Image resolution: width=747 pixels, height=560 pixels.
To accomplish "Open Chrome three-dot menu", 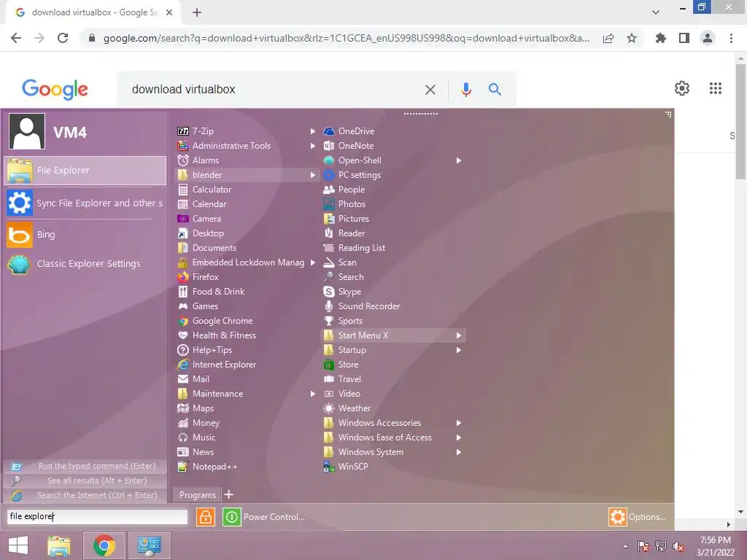I will 731,38.
